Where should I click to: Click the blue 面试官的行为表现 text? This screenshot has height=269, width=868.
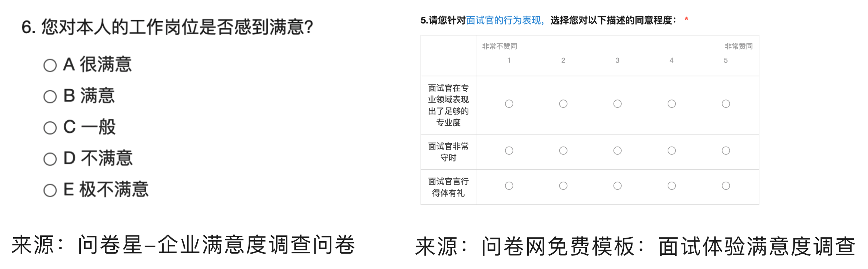(x=503, y=20)
